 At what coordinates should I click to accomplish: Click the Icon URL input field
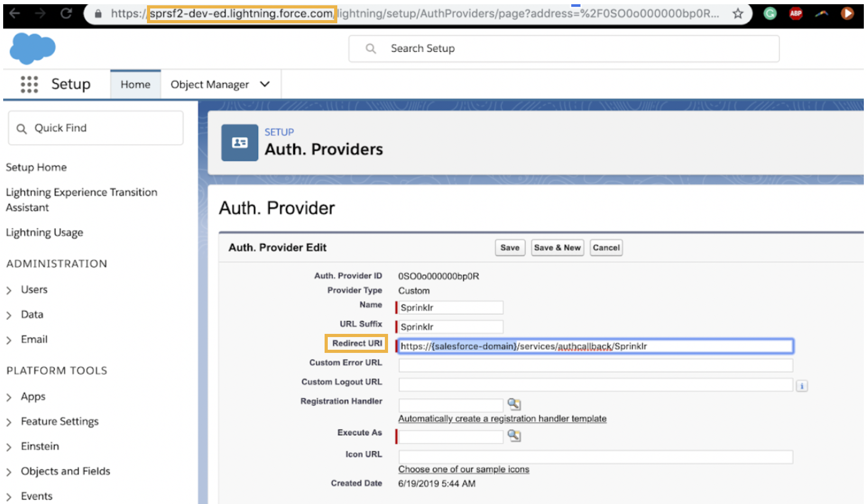click(x=596, y=457)
